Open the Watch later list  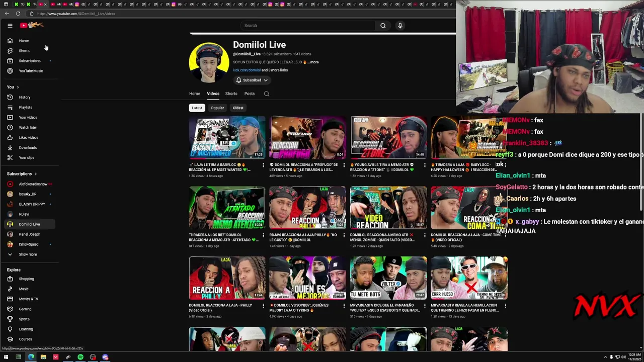[28, 127]
